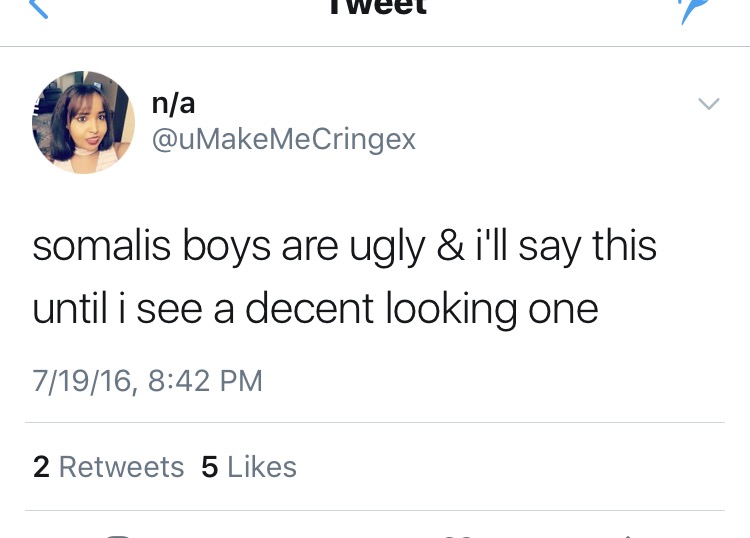Open the profile via display name "n/a"
Screen dimensions: 750x538
tap(173, 101)
